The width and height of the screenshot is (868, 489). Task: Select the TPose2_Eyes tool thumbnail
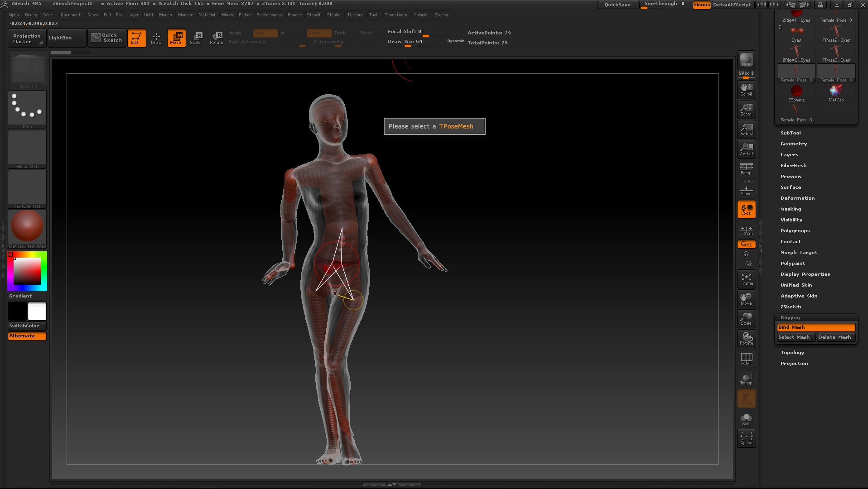(x=836, y=34)
